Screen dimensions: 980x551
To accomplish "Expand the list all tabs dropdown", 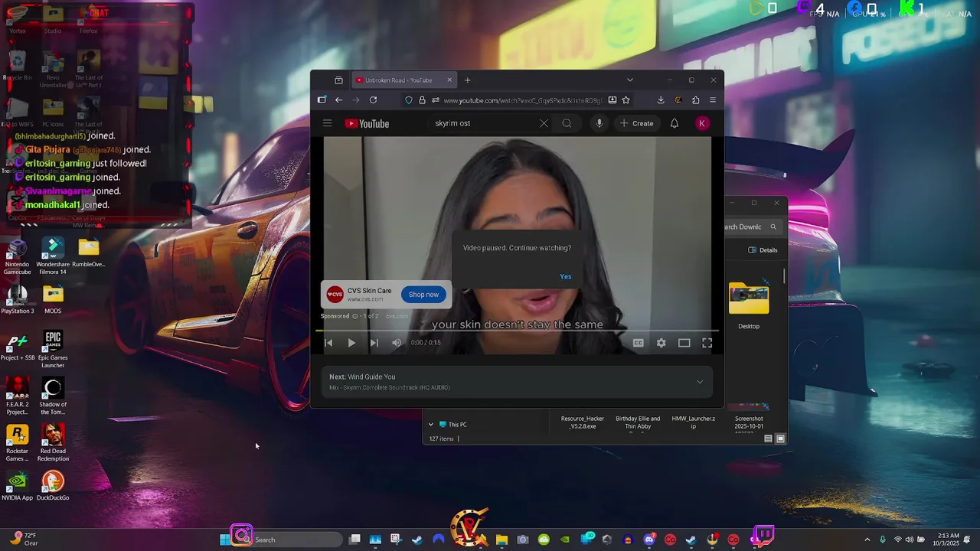I will (x=630, y=80).
